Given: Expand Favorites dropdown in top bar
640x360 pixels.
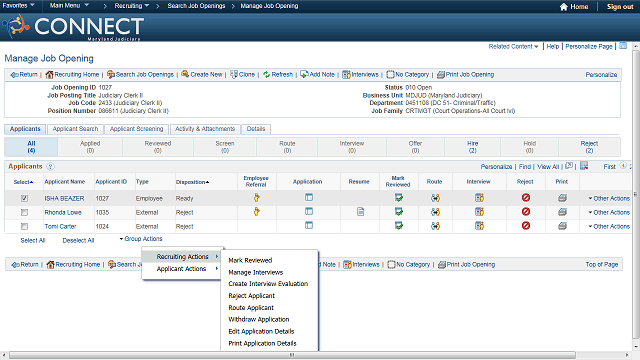Looking at the screenshot, I should [18, 5].
